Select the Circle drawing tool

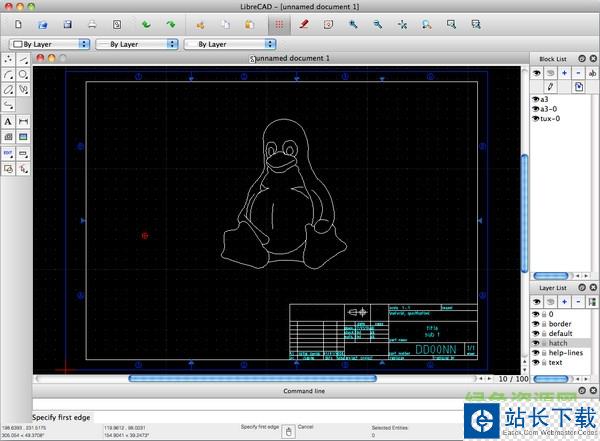[x=23, y=74]
